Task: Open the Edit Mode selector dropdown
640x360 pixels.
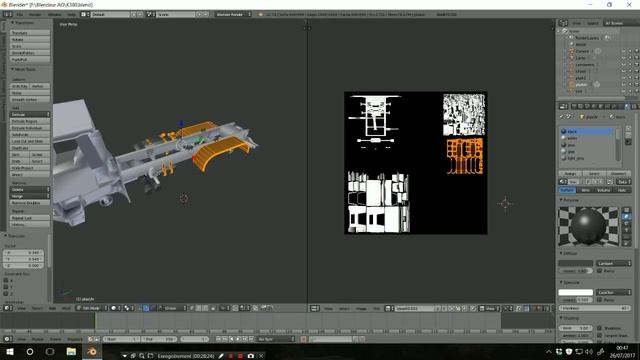Action: [92, 308]
